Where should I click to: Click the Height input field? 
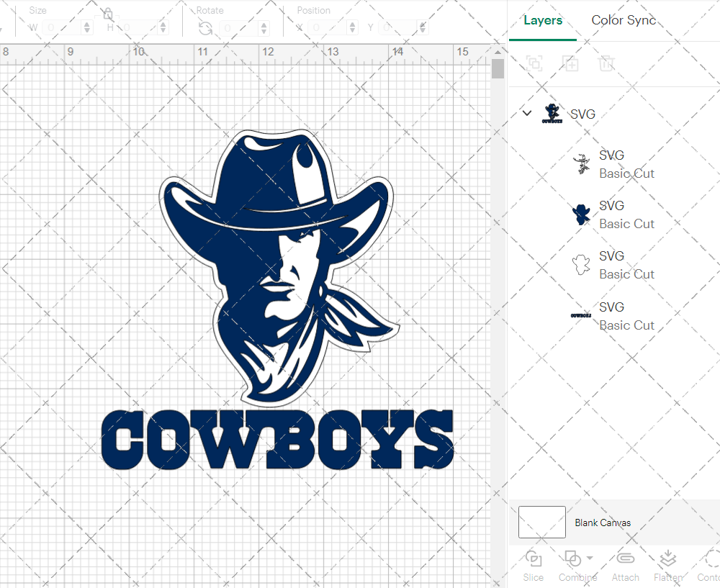pyautogui.click(x=139, y=27)
